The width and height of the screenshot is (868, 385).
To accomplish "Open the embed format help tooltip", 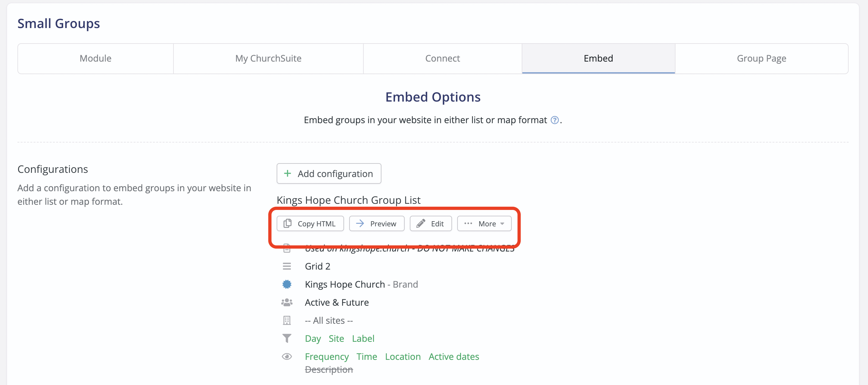I will tap(554, 120).
